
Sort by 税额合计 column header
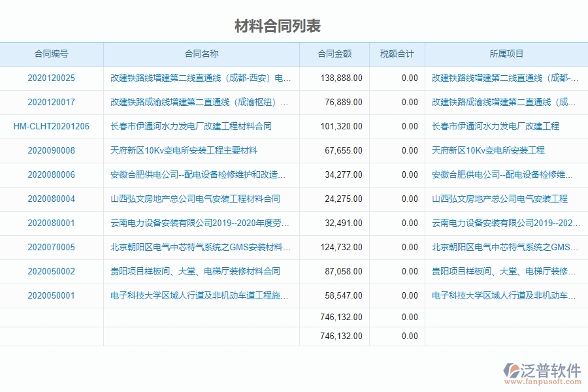point(397,54)
